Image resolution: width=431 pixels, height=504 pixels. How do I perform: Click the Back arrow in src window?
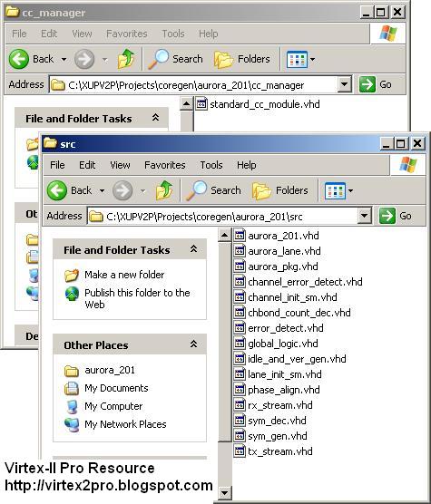click(57, 190)
